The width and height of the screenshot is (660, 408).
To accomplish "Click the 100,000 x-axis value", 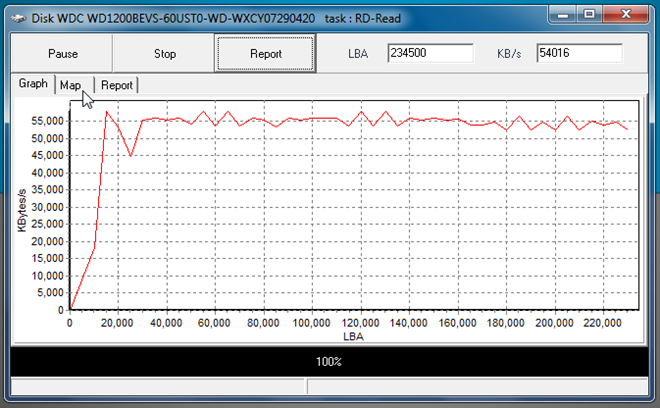I will 311,323.
